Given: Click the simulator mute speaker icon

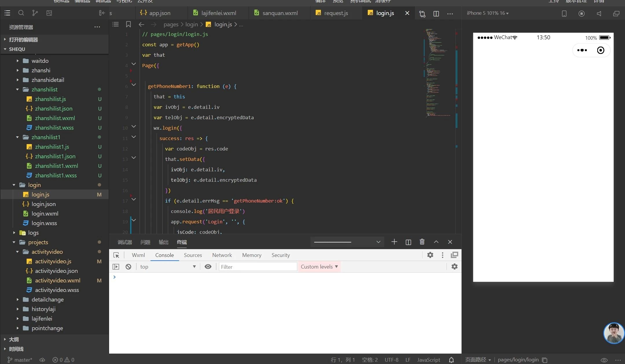Looking at the screenshot, I should [599, 14].
